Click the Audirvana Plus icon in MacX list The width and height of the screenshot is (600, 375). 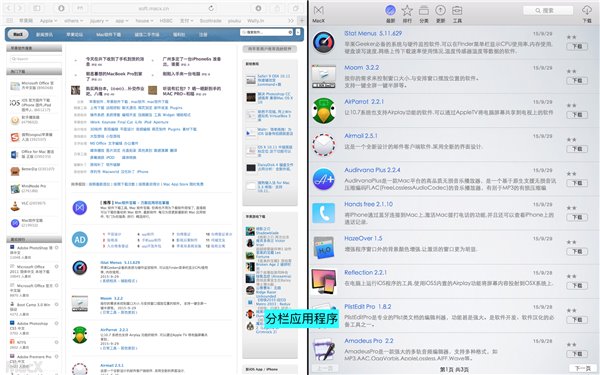(324, 179)
